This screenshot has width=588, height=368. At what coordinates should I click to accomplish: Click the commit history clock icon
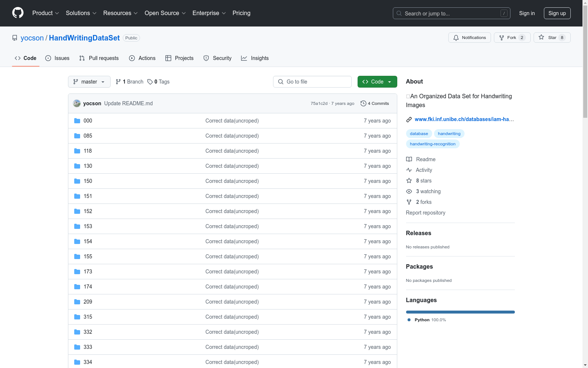point(363,103)
